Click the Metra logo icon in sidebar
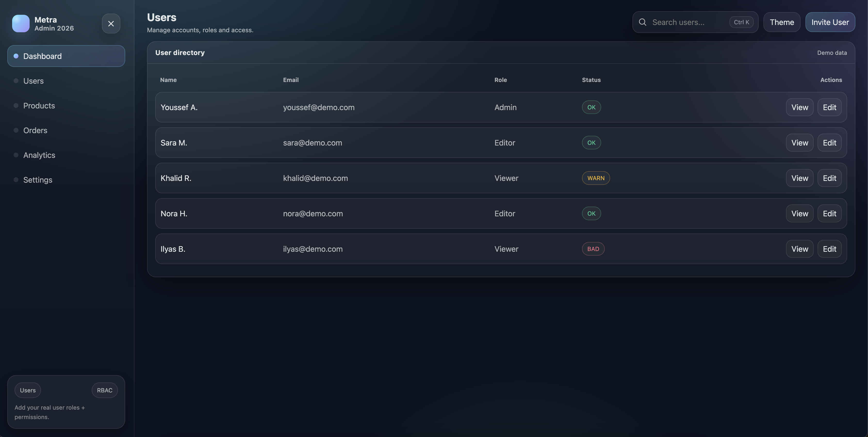This screenshot has height=437, width=868. [21, 23]
